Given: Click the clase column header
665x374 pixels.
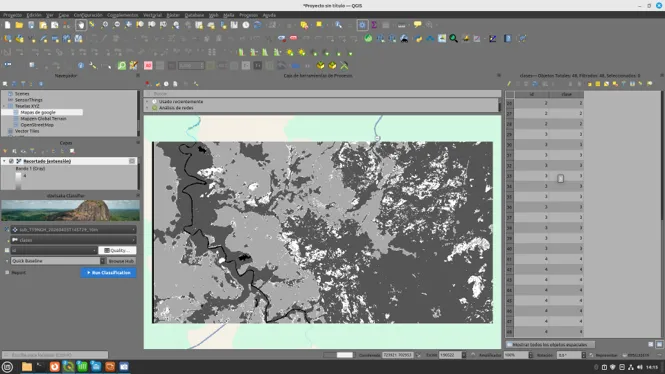Looking at the screenshot, I should click(x=566, y=94).
